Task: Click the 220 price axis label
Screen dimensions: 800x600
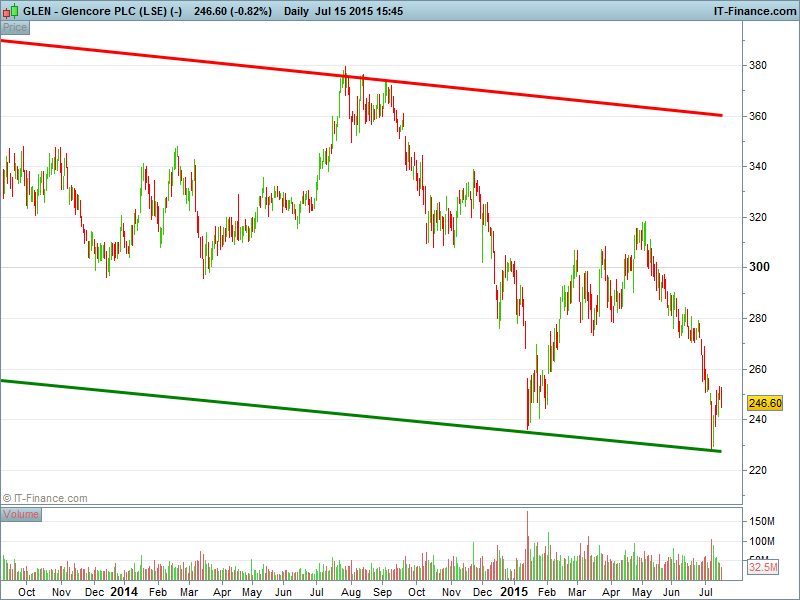Action: click(758, 470)
